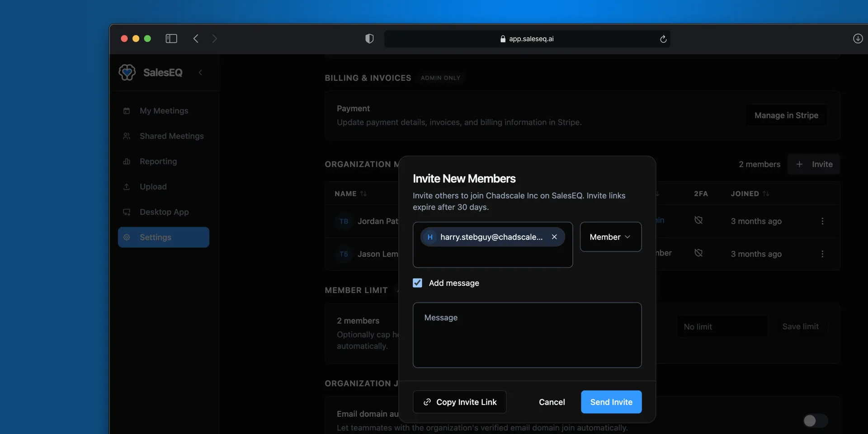Click the link icon in Copy Invite Link
This screenshot has height=434, width=868.
coord(427,402)
